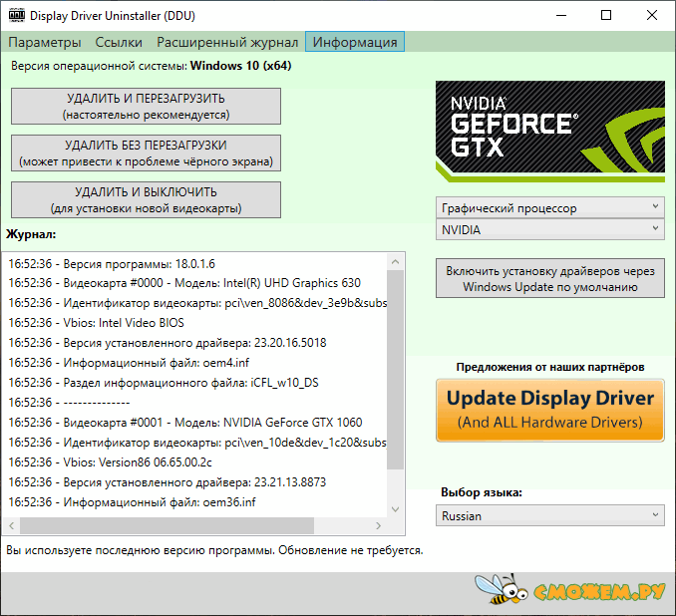This screenshot has width=676, height=616.
Task: Select log line with pci\ven_8086&dev_3e9b
Action: pos(197,303)
